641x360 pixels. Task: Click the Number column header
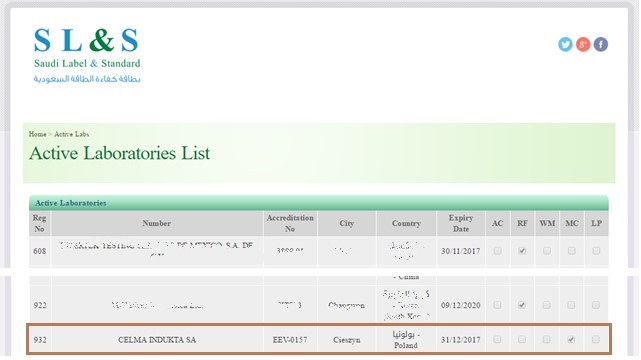(x=157, y=224)
